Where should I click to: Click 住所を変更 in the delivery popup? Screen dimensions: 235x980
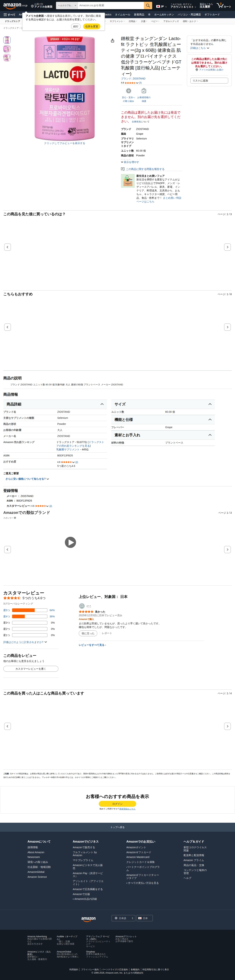point(91,27)
